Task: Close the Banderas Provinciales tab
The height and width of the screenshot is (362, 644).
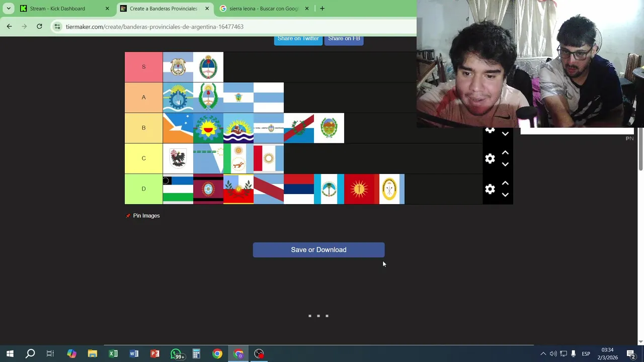Action: [x=207, y=9]
